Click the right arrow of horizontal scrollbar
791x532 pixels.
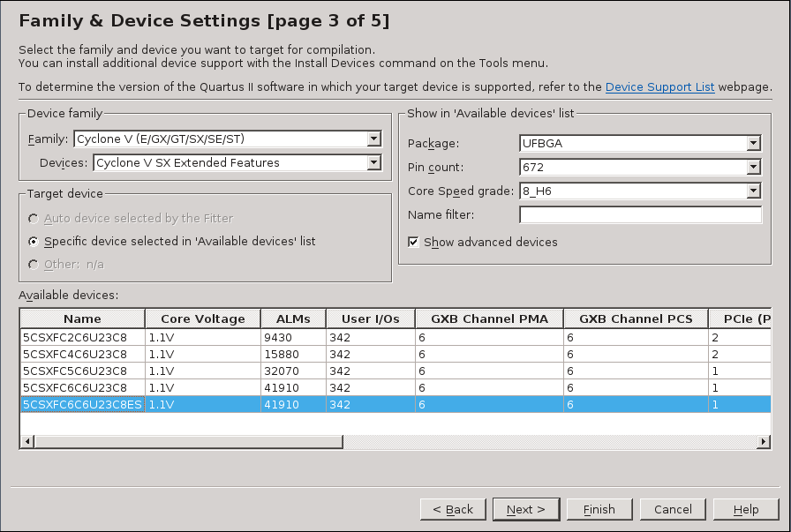[764, 441]
